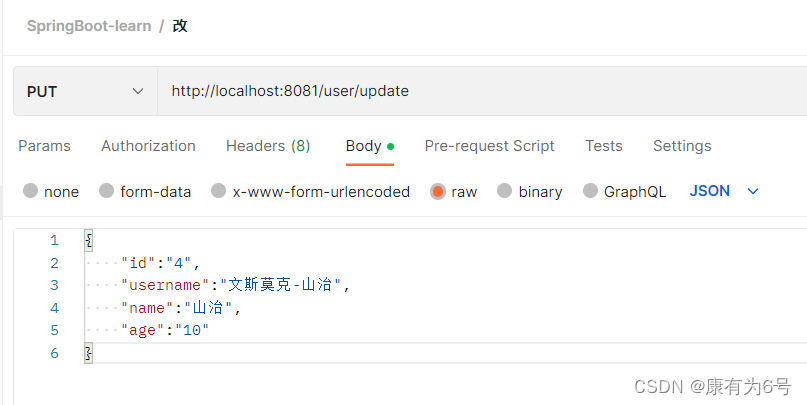Choose the binary radio option
Image resolution: width=807 pixels, height=405 pixels.
point(504,191)
